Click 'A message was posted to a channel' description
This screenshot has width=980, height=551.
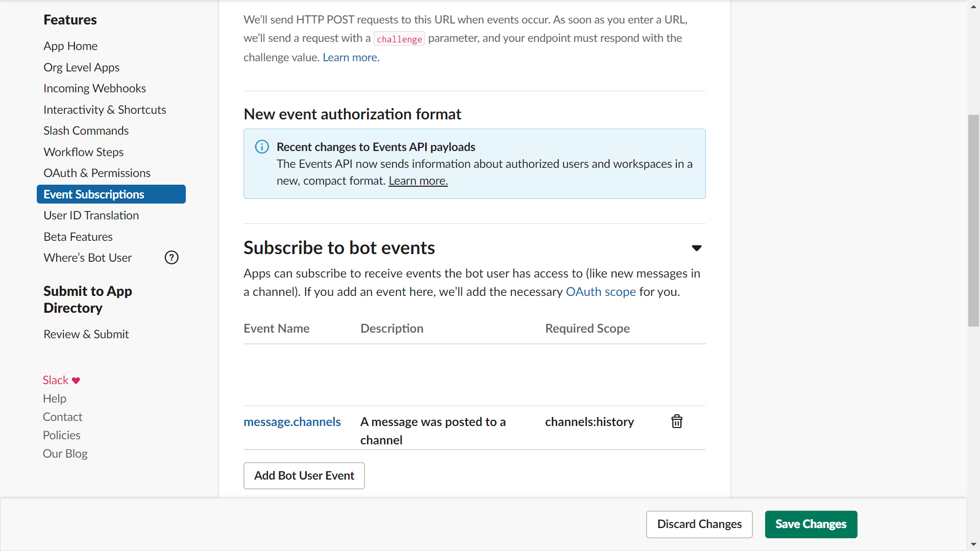click(x=433, y=431)
